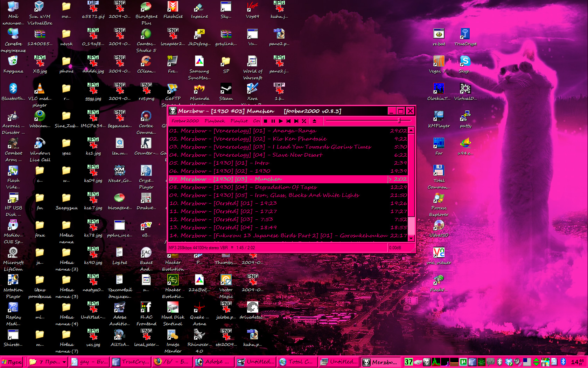Click the Play button in foobar2000
The image size is (588, 368).
pyautogui.click(x=281, y=121)
